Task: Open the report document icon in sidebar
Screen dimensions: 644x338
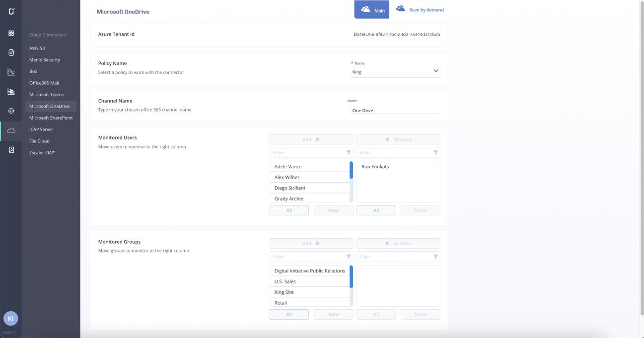Action: click(x=11, y=150)
